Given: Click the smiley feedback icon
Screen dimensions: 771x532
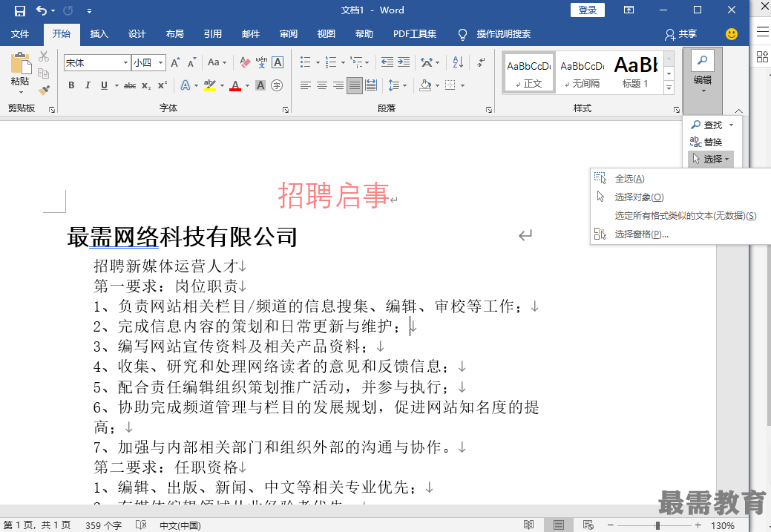Looking at the screenshot, I should click(x=732, y=34).
